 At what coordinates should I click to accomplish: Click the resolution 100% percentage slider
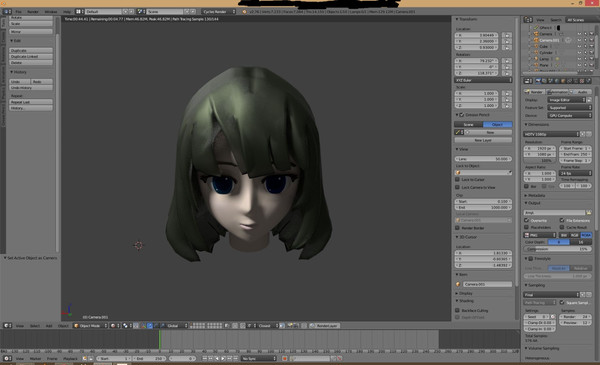pos(540,160)
